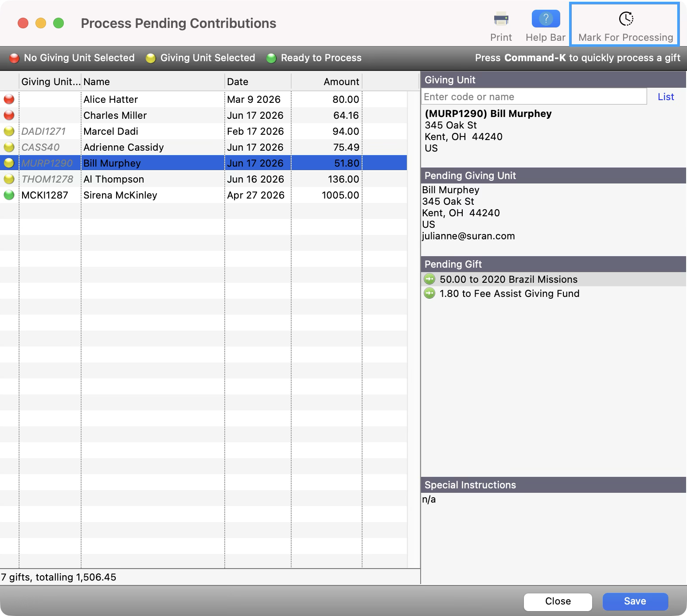Click the amount 64.16

346,115
